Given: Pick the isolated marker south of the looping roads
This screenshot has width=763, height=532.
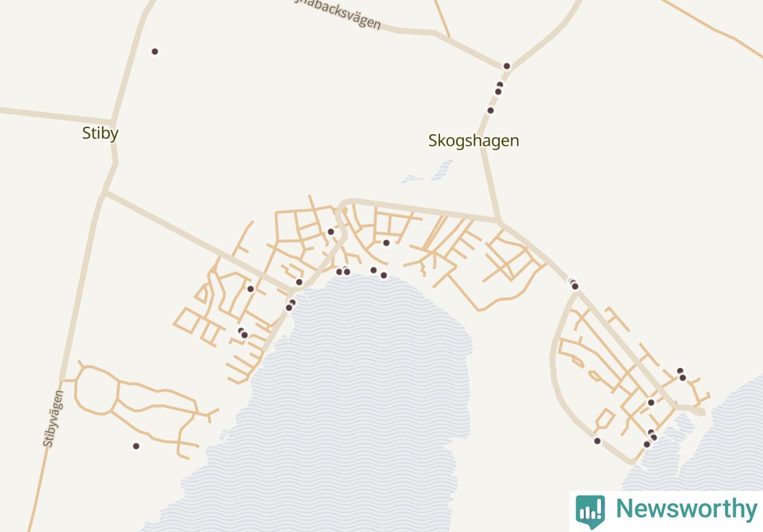Looking at the screenshot, I should point(136,446).
